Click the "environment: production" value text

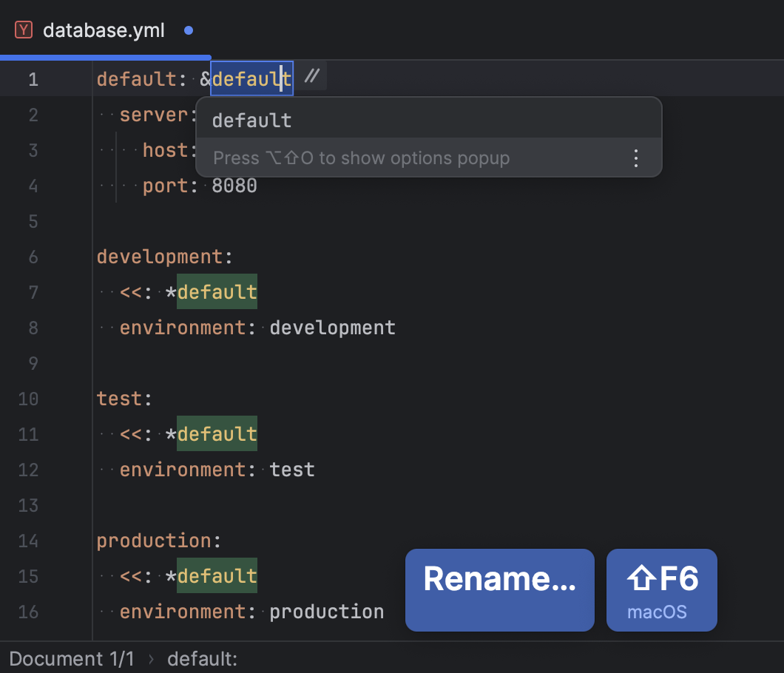click(x=326, y=611)
